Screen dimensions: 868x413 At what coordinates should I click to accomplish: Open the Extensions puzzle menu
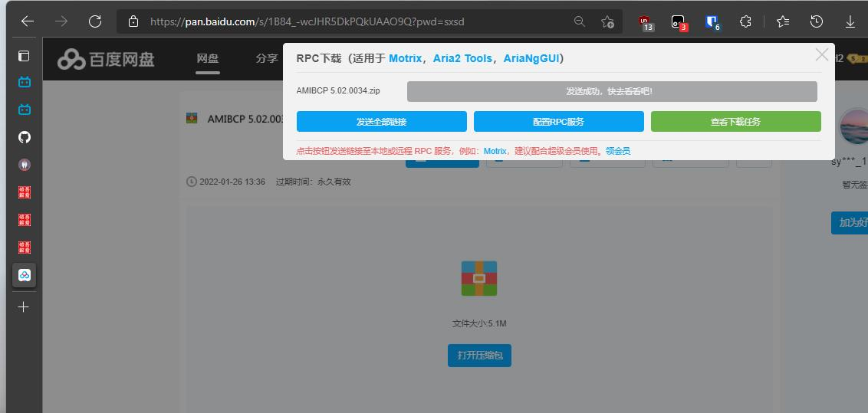pos(745,21)
